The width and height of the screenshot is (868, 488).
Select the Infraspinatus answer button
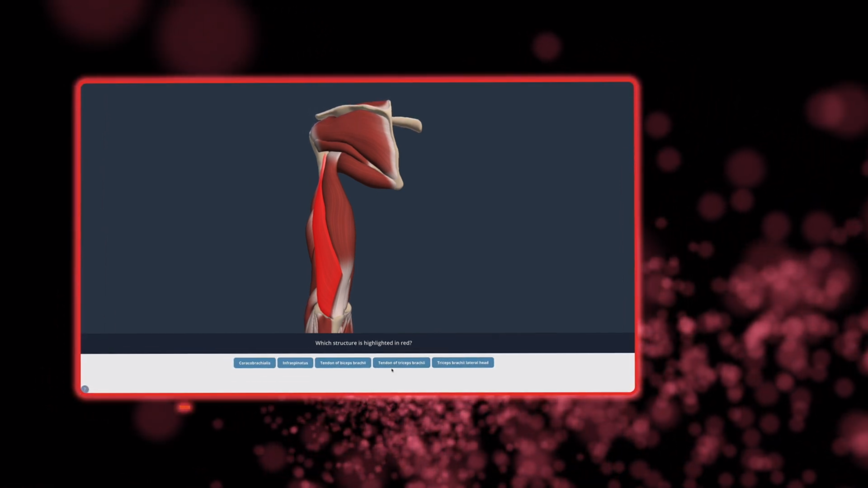(x=295, y=363)
